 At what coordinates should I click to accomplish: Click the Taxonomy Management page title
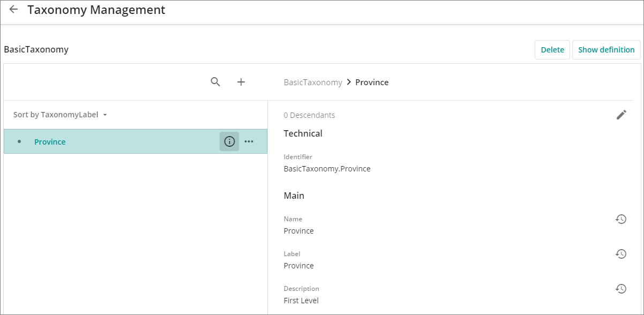(x=96, y=10)
